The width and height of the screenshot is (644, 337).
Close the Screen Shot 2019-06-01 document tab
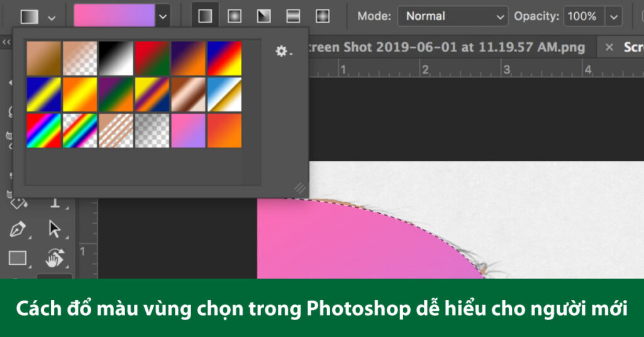(609, 47)
